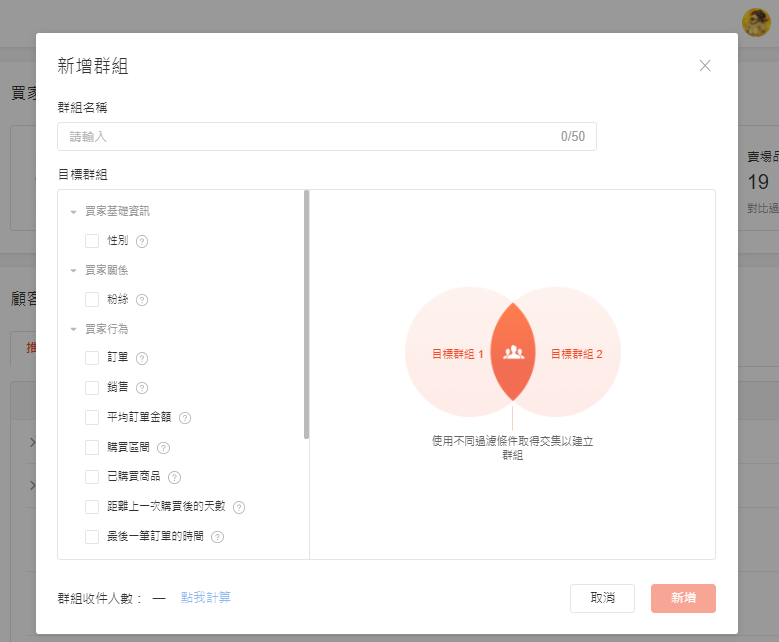Click the help icon next to 平均訂單金額
Image resolution: width=779 pixels, height=642 pixels.
(185, 418)
